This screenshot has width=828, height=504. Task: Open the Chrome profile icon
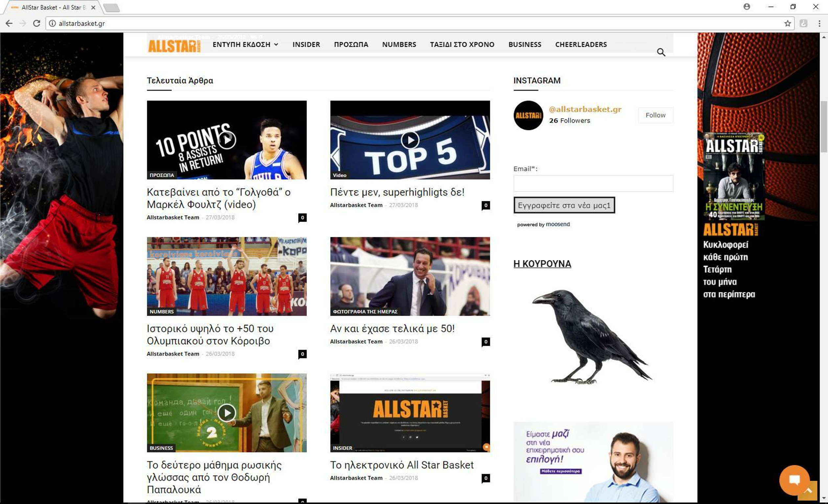(747, 7)
